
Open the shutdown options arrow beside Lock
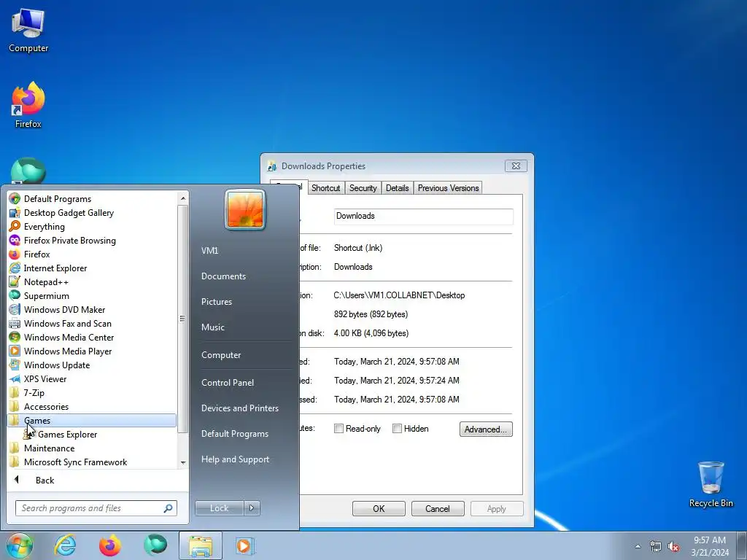252,508
